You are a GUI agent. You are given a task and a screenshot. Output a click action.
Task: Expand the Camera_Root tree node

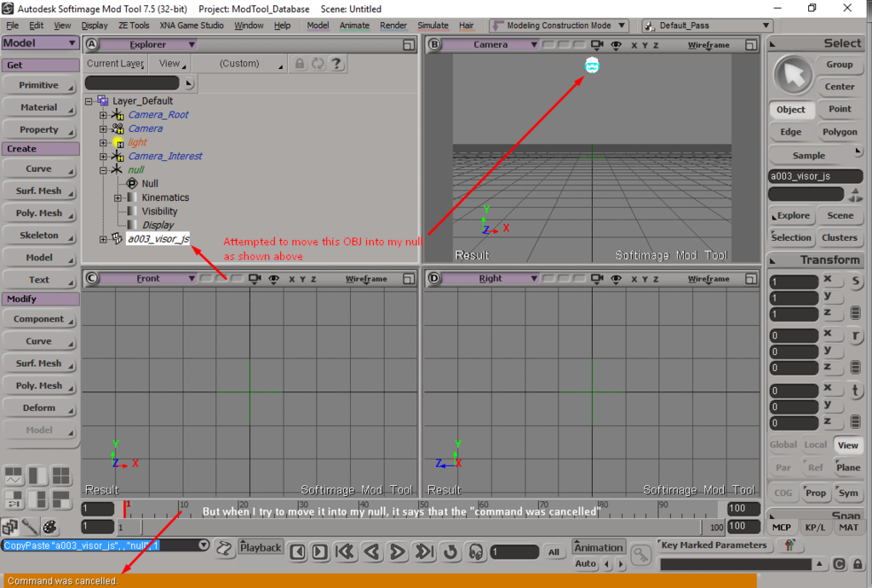pyautogui.click(x=103, y=115)
